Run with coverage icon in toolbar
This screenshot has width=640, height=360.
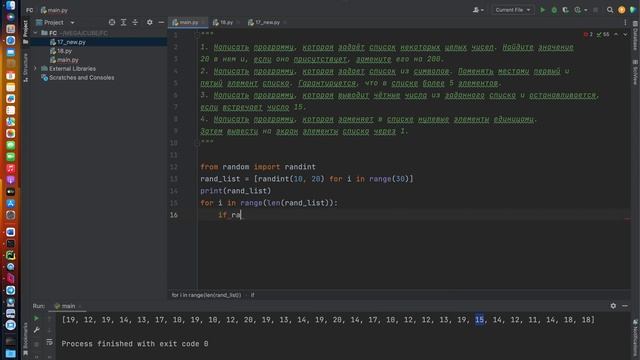point(565,10)
